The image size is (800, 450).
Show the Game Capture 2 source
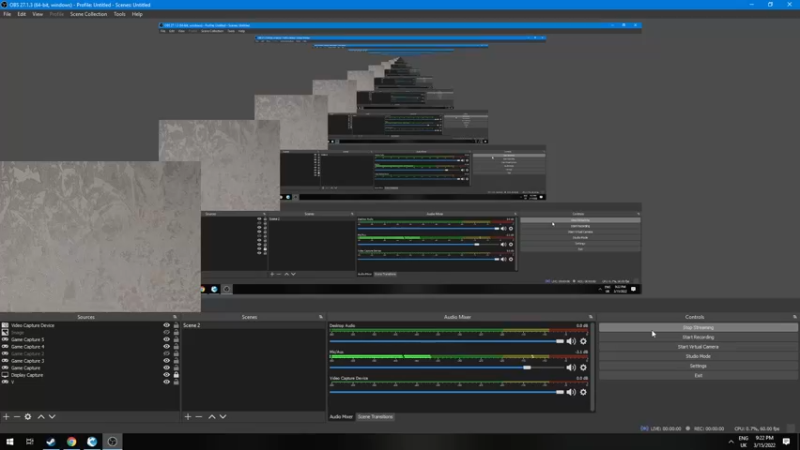[166, 354]
